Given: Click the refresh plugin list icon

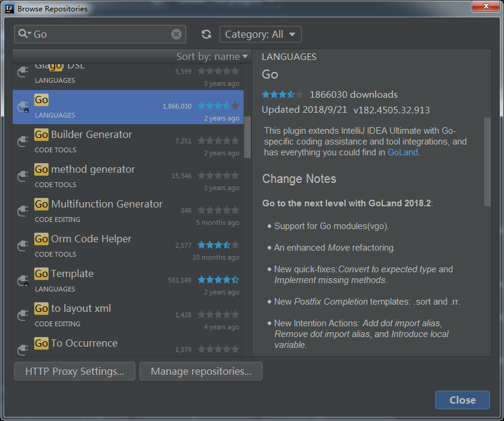Looking at the screenshot, I should (x=206, y=34).
